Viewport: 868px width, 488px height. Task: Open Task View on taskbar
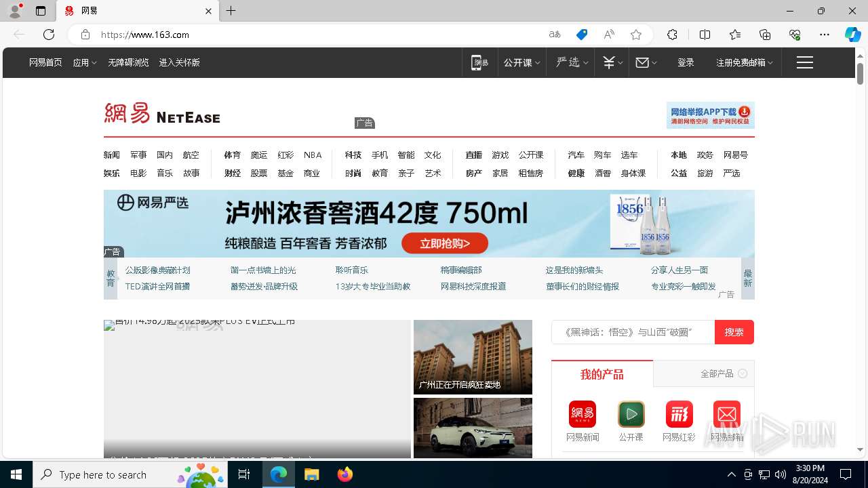(244, 474)
